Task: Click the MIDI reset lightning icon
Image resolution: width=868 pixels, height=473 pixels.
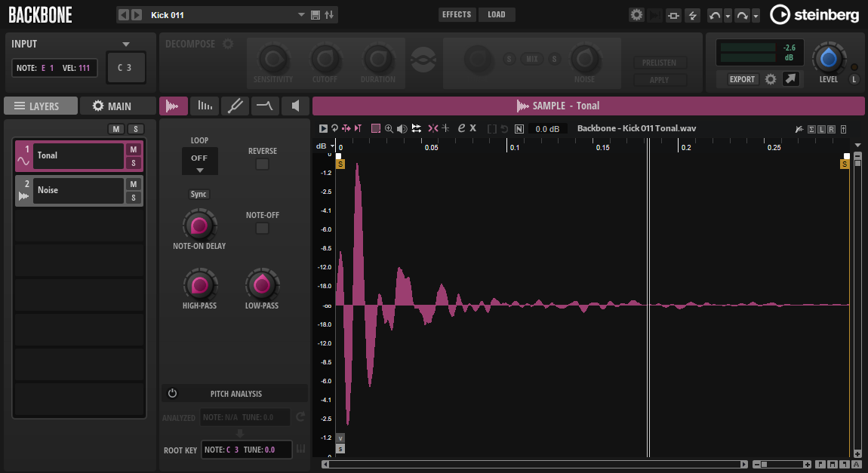Action: click(693, 16)
